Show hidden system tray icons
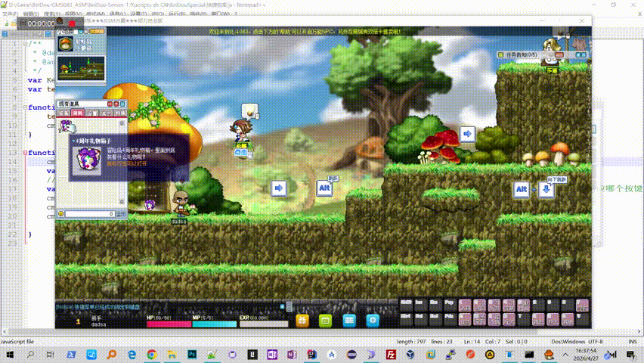 click(x=565, y=355)
